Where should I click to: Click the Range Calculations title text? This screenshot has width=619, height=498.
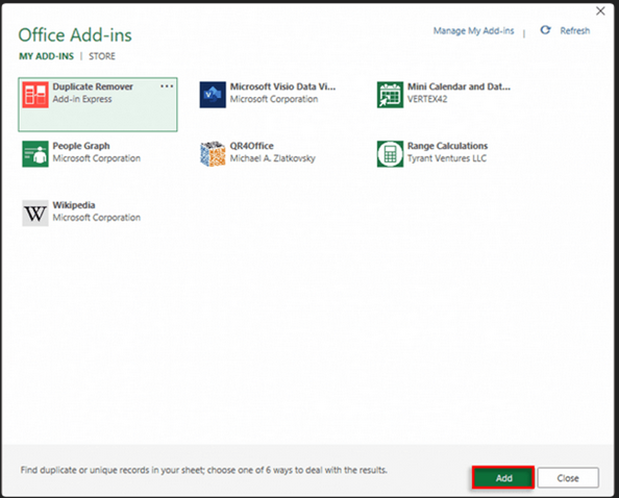447,146
